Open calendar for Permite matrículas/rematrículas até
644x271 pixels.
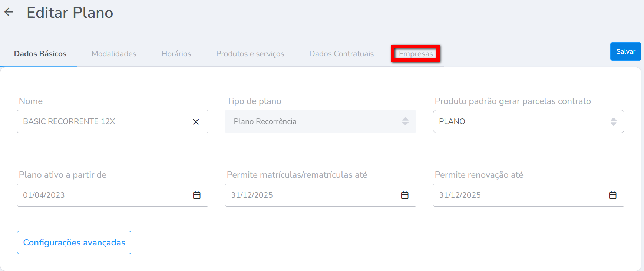tap(405, 195)
